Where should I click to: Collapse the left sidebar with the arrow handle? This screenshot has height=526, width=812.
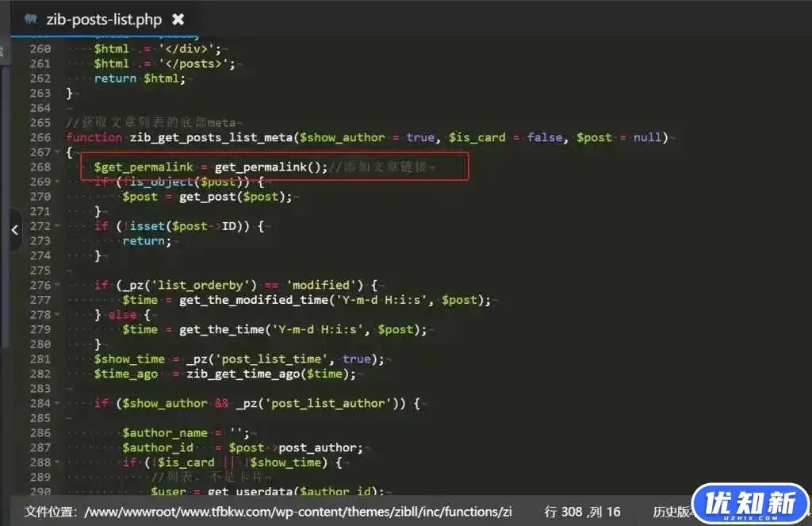(13, 230)
